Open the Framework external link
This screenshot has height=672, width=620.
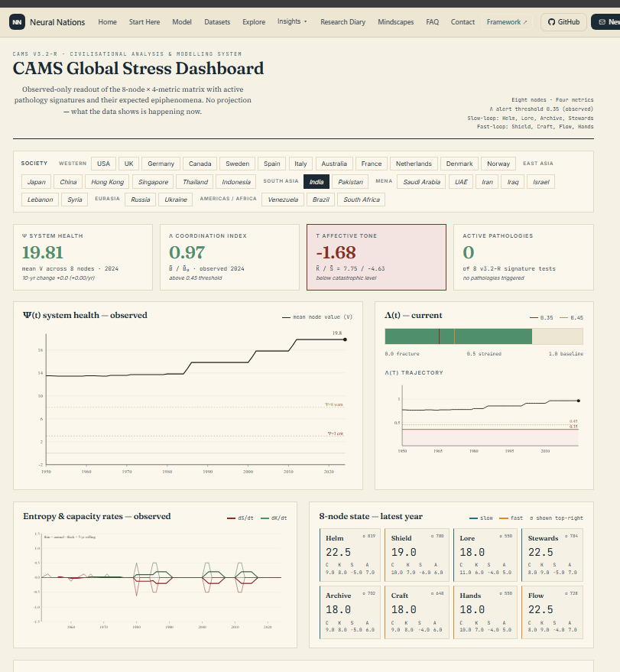tap(507, 22)
